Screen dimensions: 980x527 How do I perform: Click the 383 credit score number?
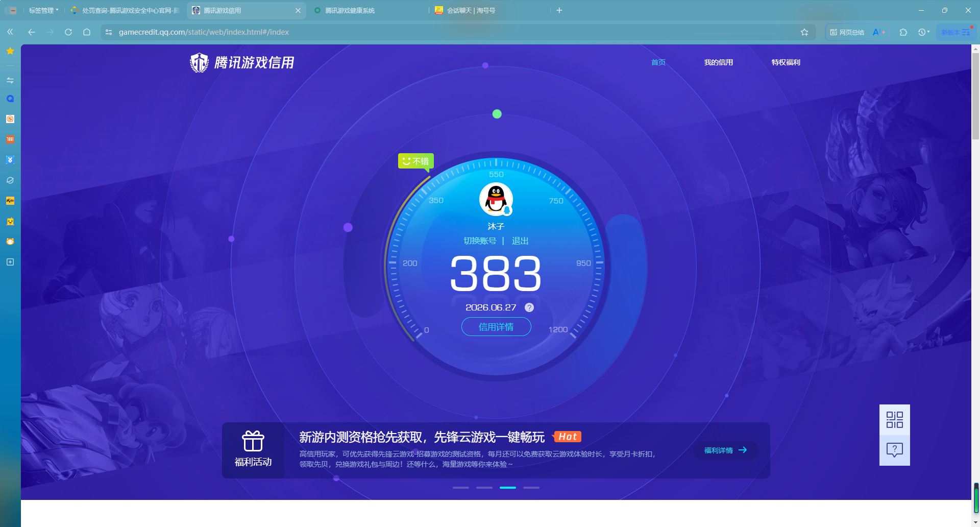point(496,274)
